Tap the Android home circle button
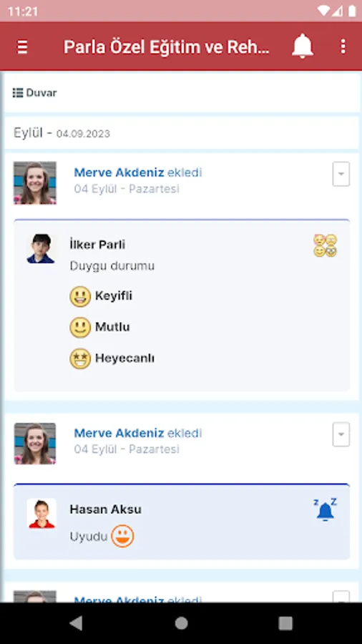 click(181, 623)
